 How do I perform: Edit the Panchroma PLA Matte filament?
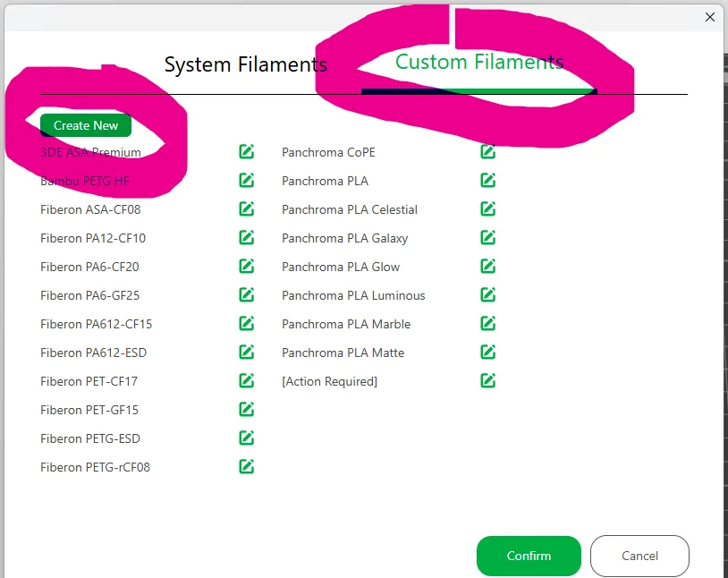click(x=488, y=353)
